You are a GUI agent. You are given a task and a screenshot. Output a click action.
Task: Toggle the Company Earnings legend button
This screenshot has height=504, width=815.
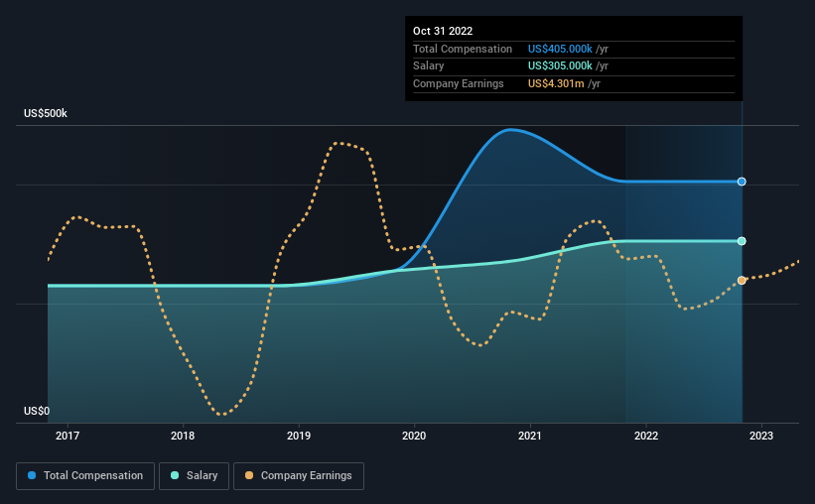[299, 476]
